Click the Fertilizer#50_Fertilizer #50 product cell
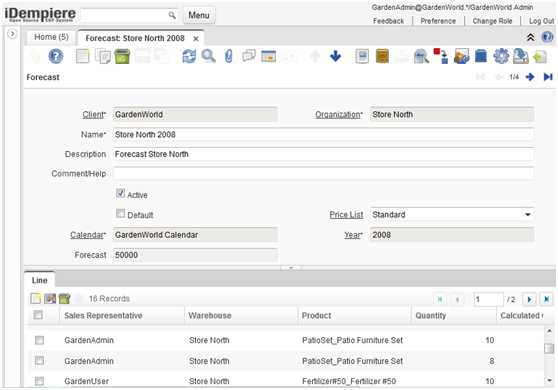This screenshot has width=558, height=390. click(349, 381)
